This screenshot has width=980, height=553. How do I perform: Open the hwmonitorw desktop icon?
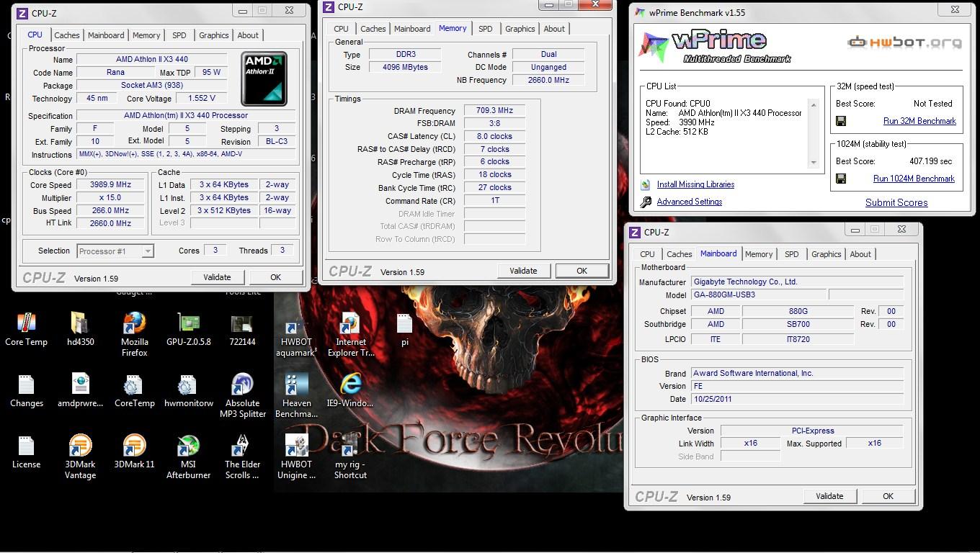(x=188, y=385)
